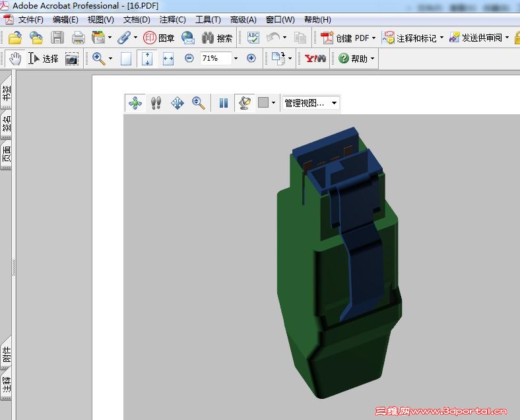Click the zoom out minus button

click(x=189, y=58)
